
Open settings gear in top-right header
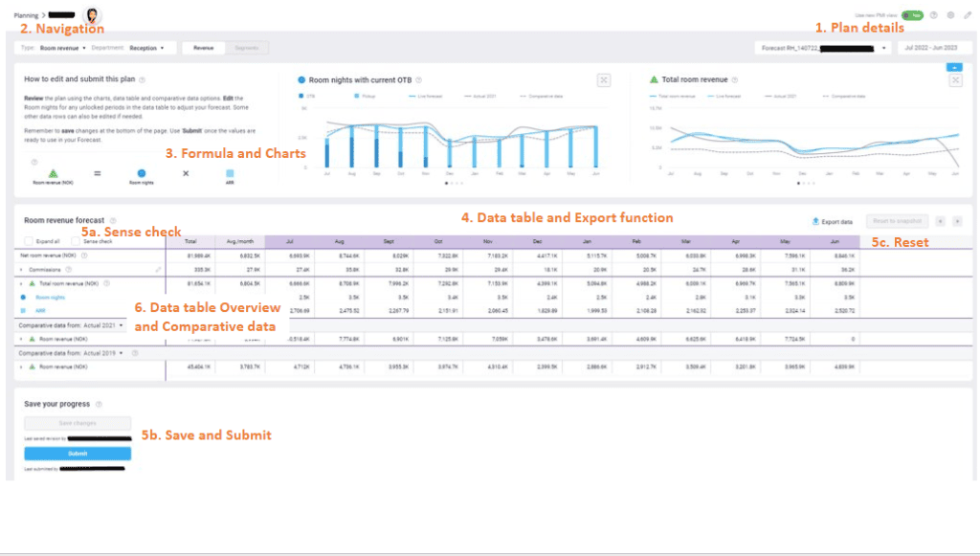[950, 15]
